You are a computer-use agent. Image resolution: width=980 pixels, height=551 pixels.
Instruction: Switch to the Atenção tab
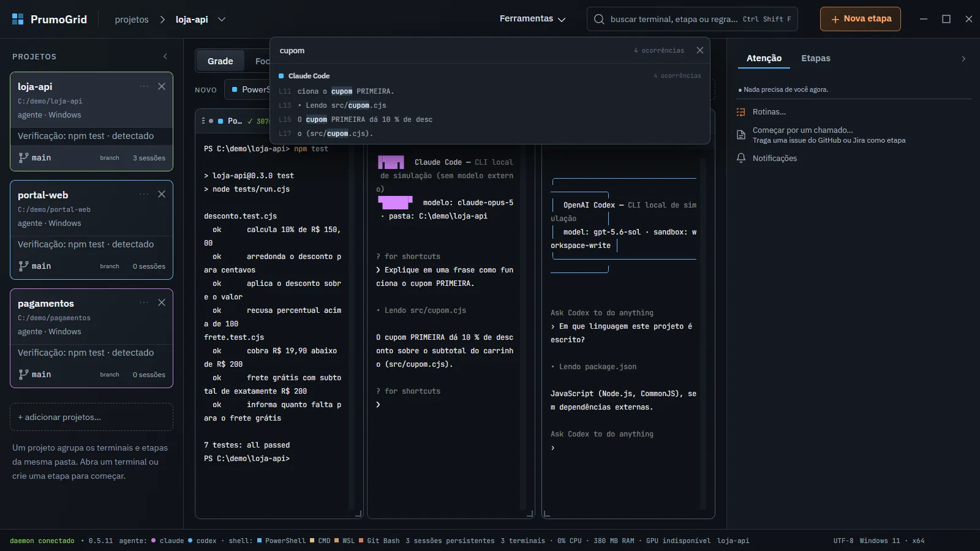click(764, 58)
